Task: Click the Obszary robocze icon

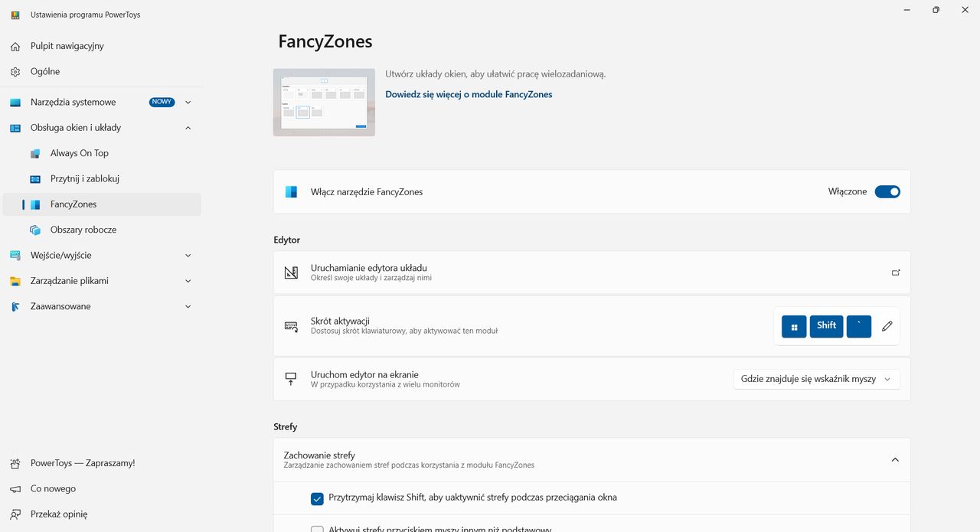Action: [35, 230]
